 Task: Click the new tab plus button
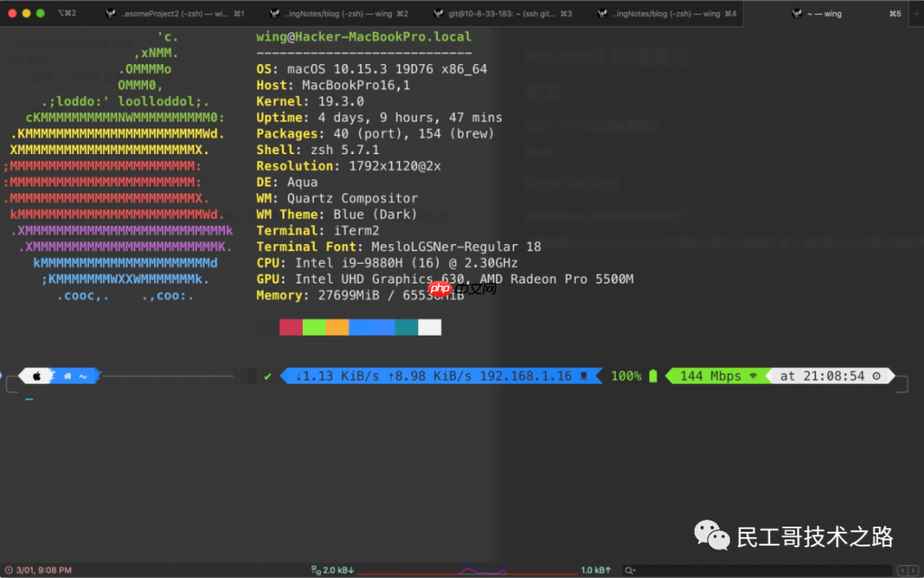point(916,14)
